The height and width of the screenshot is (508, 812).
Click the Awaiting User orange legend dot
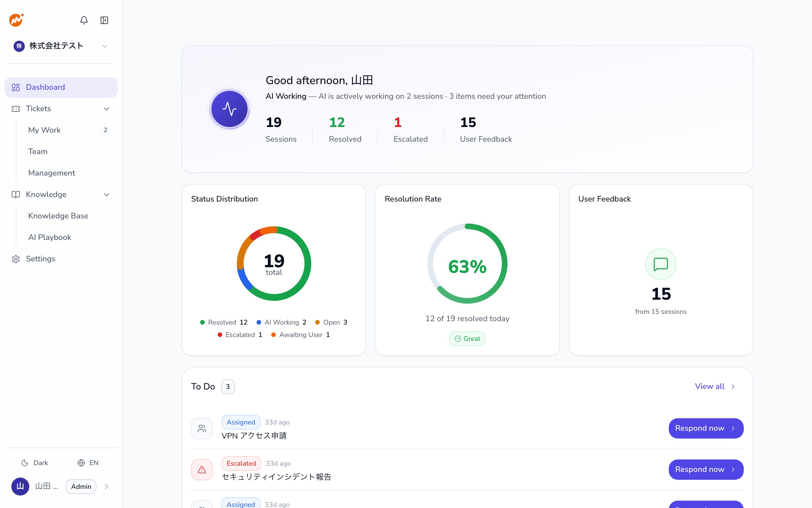point(273,335)
